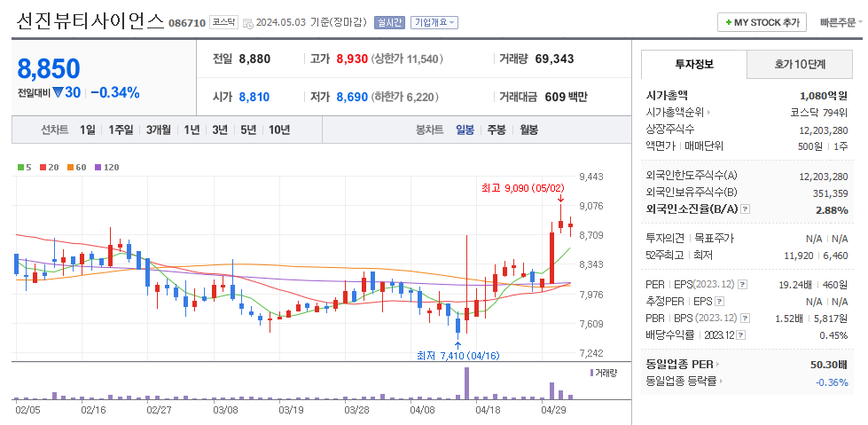The image size is (868, 425).
Task: Click the 최고 9,090 (05/02) chart marker
Action: click(523, 188)
